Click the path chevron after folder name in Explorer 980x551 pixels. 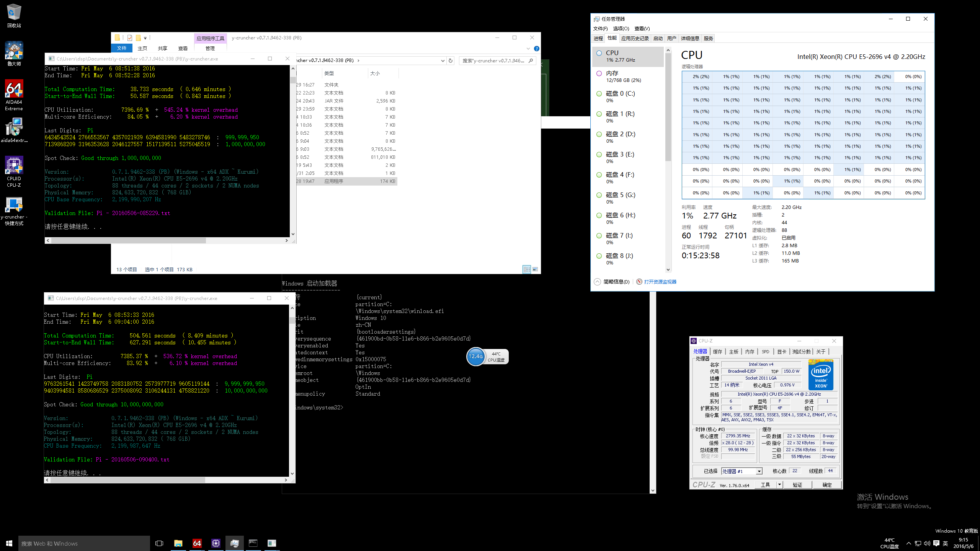358,60
